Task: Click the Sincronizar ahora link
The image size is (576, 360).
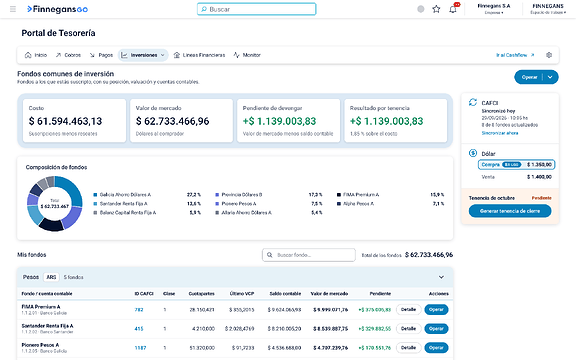Action: click(500, 133)
